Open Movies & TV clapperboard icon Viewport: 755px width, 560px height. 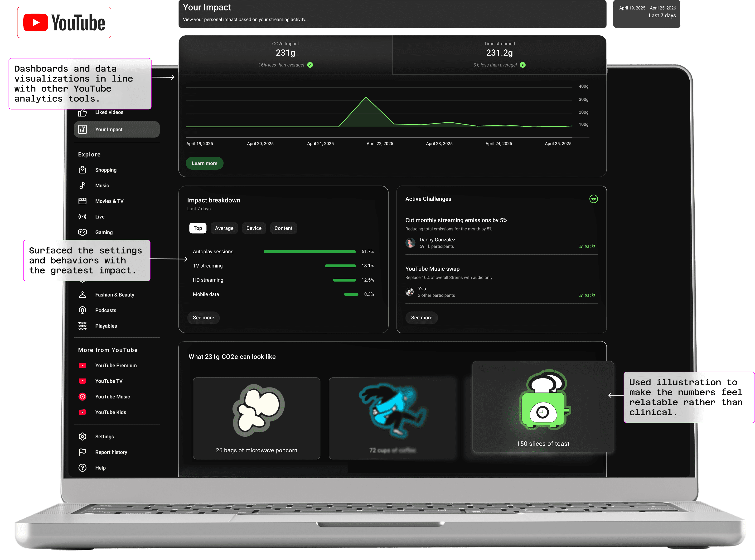pyautogui.click(x=82, y=201)
